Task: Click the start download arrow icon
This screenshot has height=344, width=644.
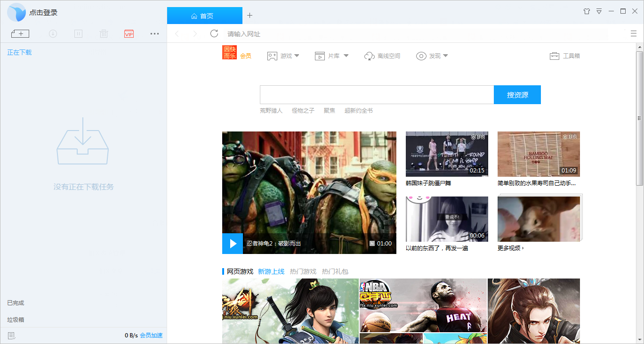Action: pos(53,33)
